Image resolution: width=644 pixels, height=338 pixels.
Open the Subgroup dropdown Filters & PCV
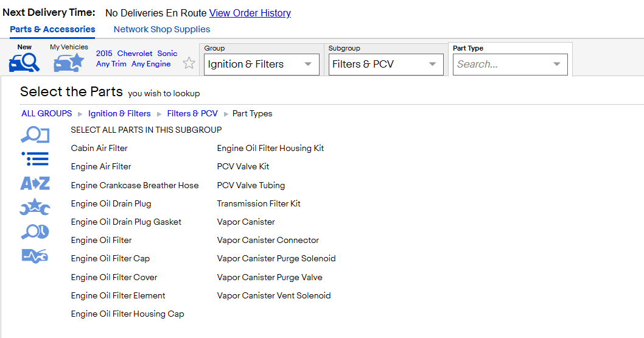(386, 65)
